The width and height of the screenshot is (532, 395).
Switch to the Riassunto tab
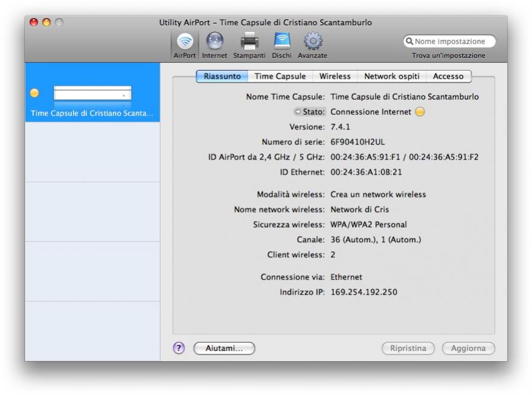[x=222, y=76]
